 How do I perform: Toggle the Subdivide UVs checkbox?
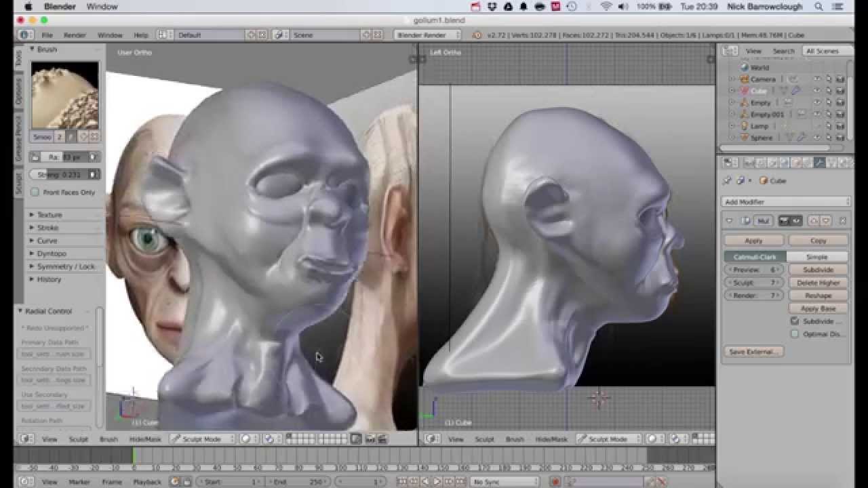pos(795,321)
